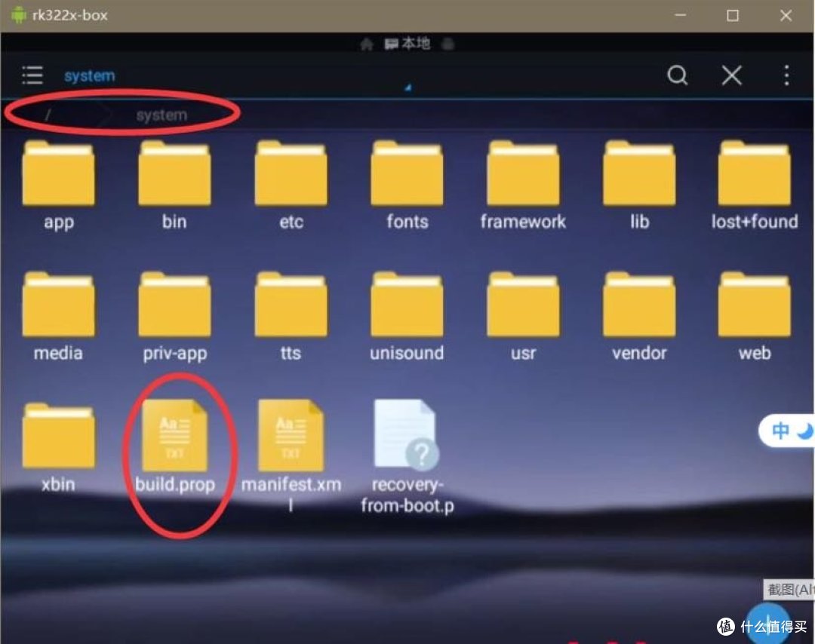815x644 pixels.
Task: Maximize the rk322x-box window
Action: [x=733, y=16]
